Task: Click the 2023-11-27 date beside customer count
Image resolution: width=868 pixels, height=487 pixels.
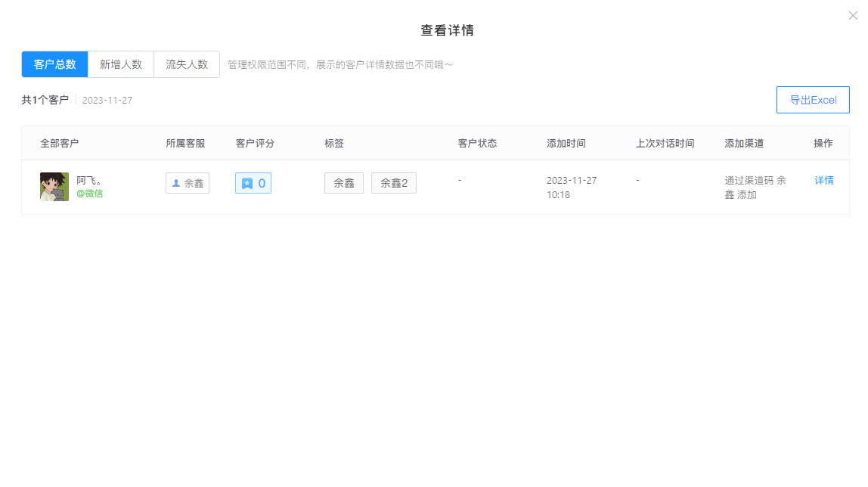Action: tap(107, 100)
